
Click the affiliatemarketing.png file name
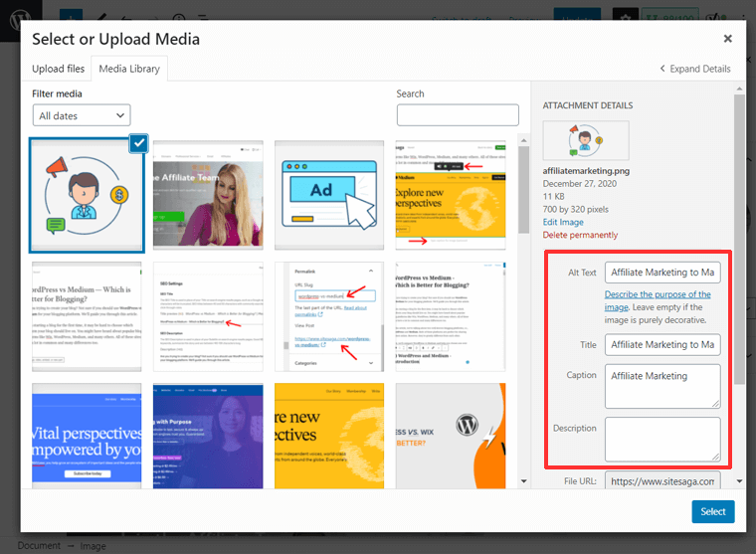pyautogui.click(x=586, y=171)
